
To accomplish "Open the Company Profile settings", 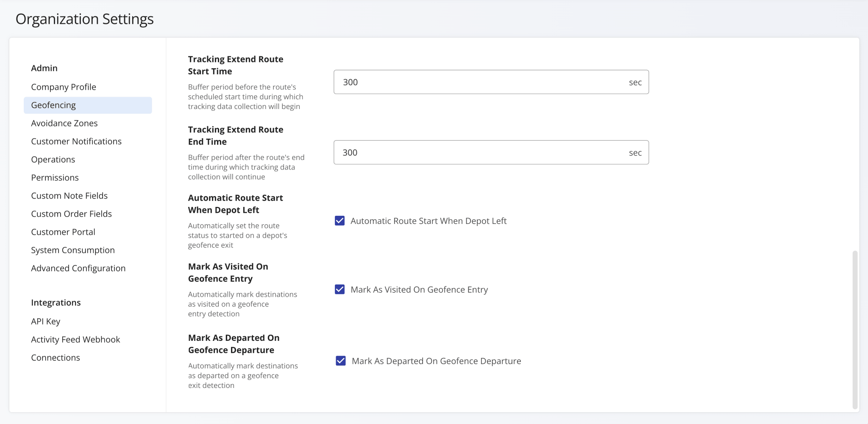I will point(63,86).
